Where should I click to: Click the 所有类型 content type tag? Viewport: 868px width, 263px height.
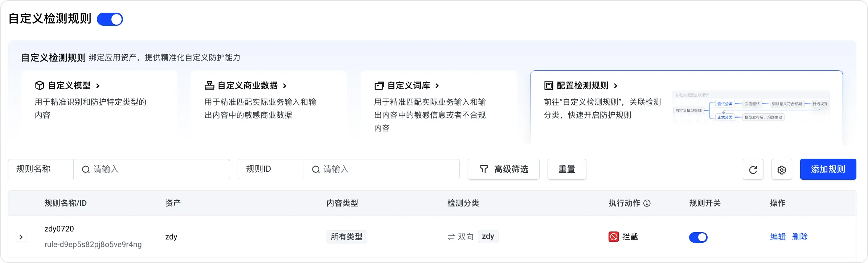point(347,237)
